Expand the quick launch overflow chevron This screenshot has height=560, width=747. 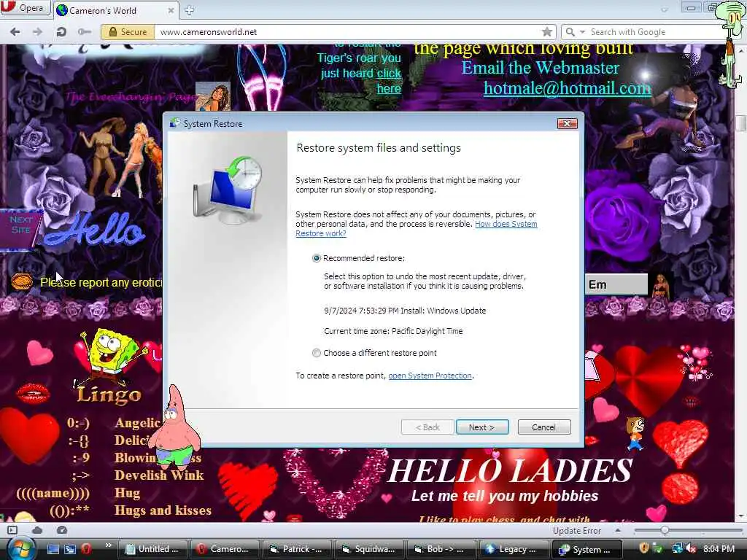click(108, 545)
